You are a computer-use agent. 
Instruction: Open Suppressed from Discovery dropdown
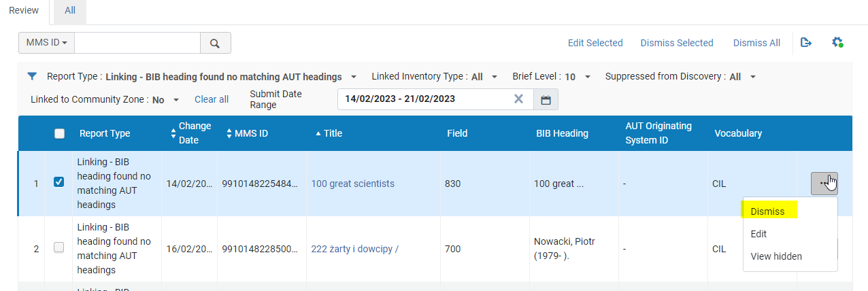click(x=752, y=77)
